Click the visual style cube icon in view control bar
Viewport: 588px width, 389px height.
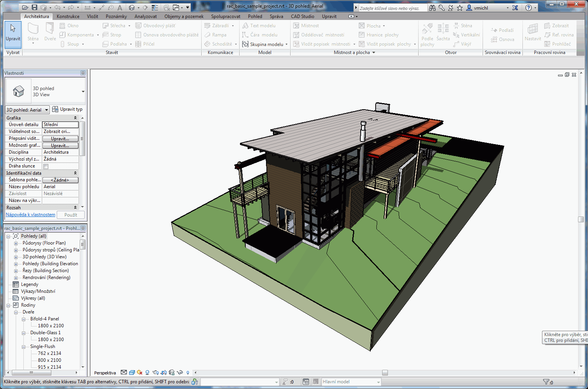pyautogui.click(x=132, y=373)
